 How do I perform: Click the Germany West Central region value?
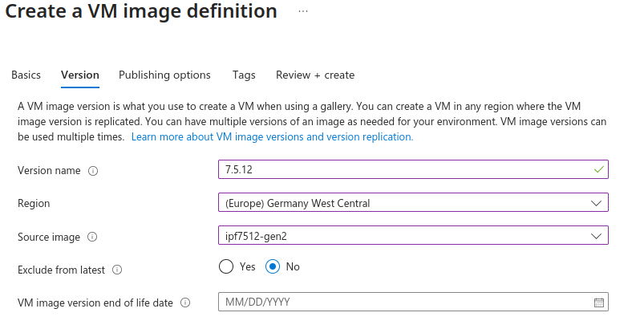pos(298,203)
